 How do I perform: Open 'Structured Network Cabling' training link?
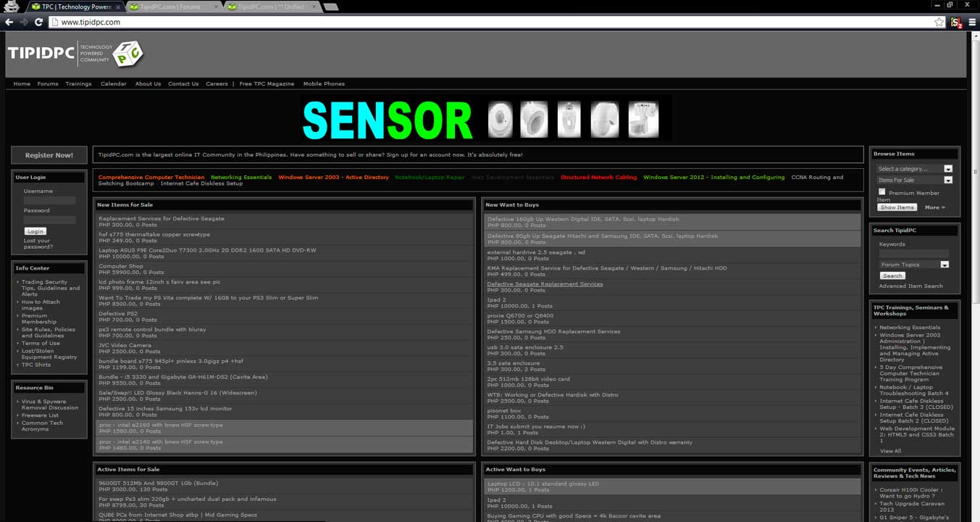tap(598, 177)
